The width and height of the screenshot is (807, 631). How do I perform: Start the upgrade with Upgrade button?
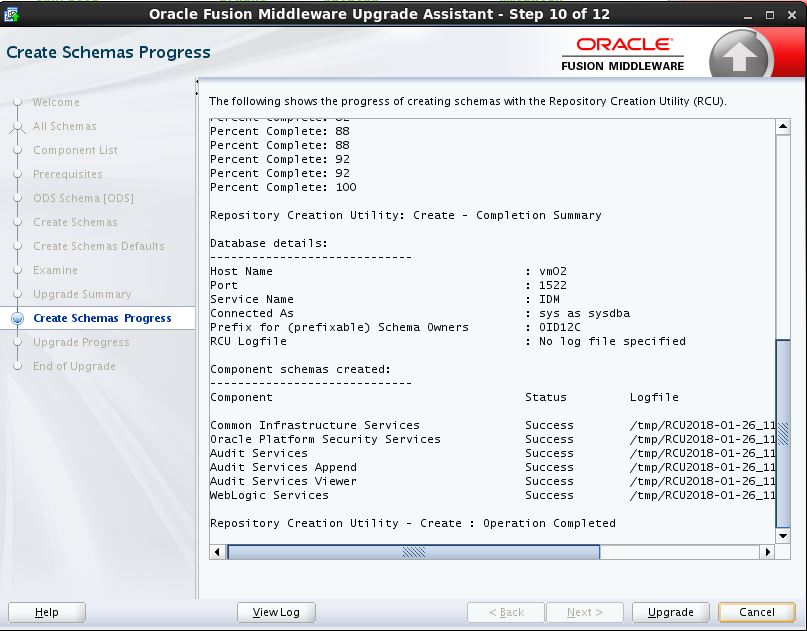tap(671, 612)
